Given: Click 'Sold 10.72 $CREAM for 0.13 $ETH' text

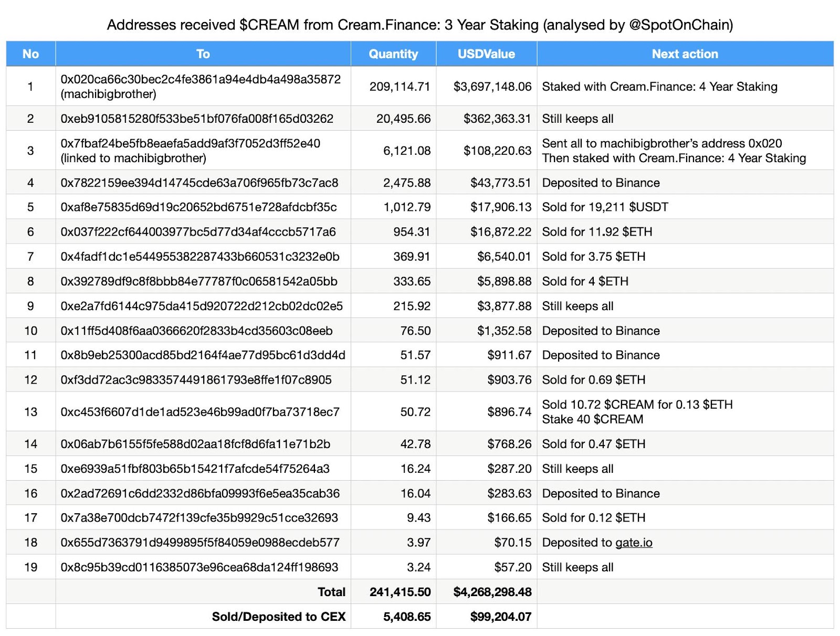Looking at the screenshot, I should 637,405.
